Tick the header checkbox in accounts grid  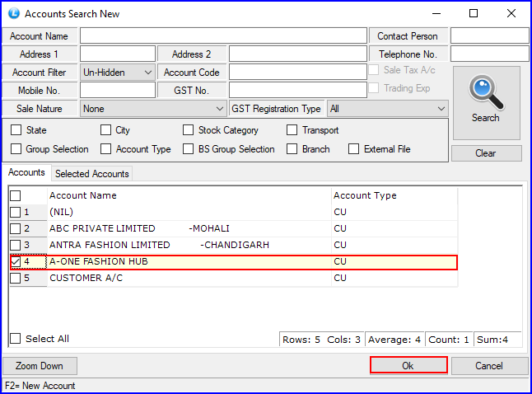point(16,196)
